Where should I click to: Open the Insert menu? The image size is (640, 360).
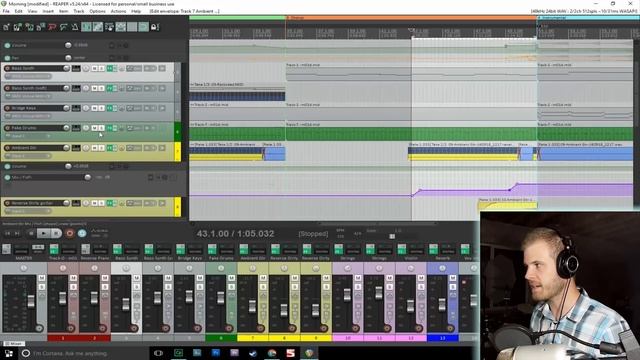[48, 11]
